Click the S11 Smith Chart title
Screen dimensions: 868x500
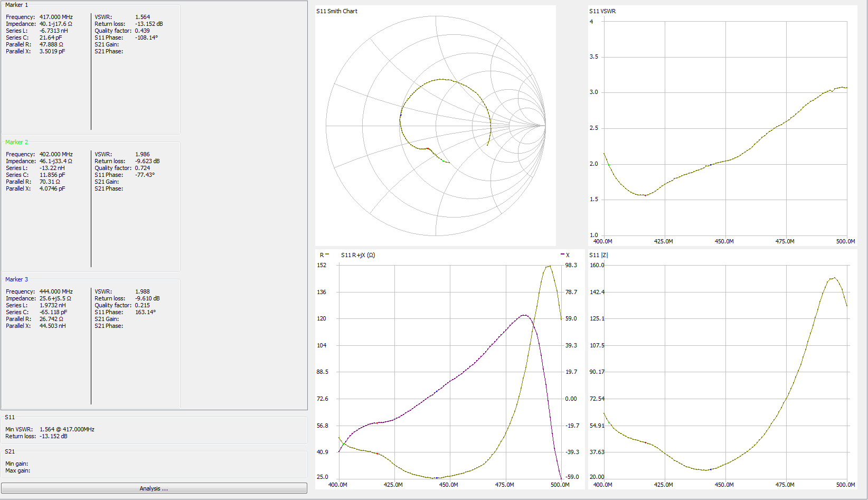pos(337,11)
